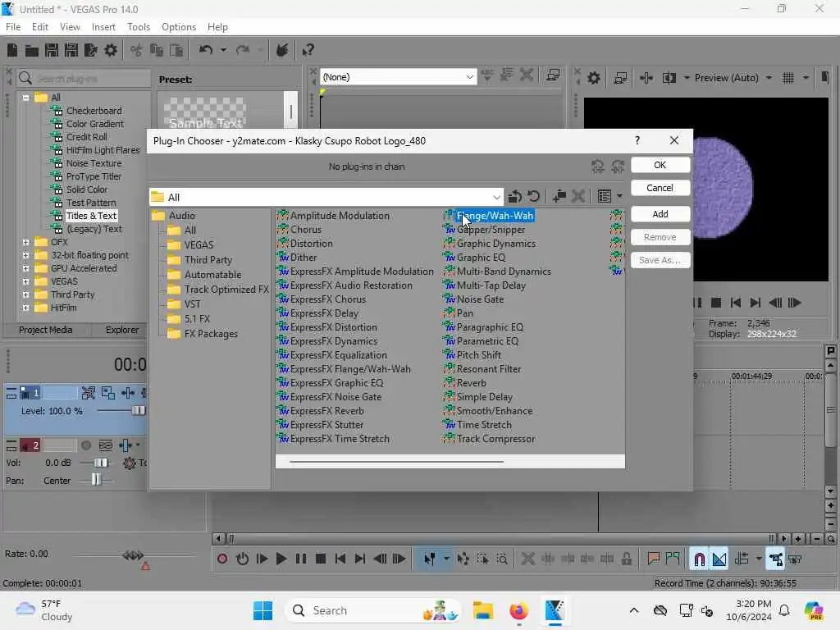Expand 32-bit floating point folder
The image size is (840, 630).
pyautogui.click(x=25, y=256)
